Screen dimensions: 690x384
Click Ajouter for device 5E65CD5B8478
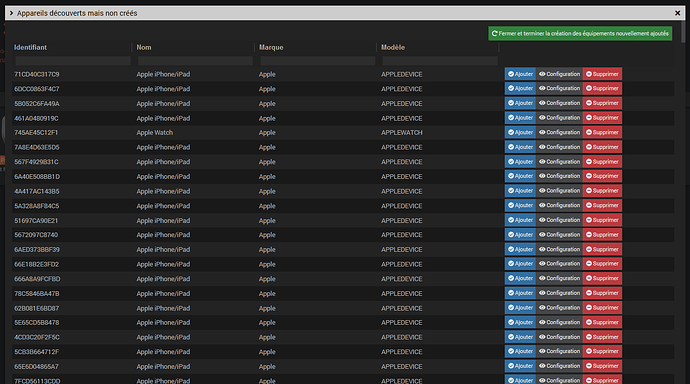coord(520,322)
